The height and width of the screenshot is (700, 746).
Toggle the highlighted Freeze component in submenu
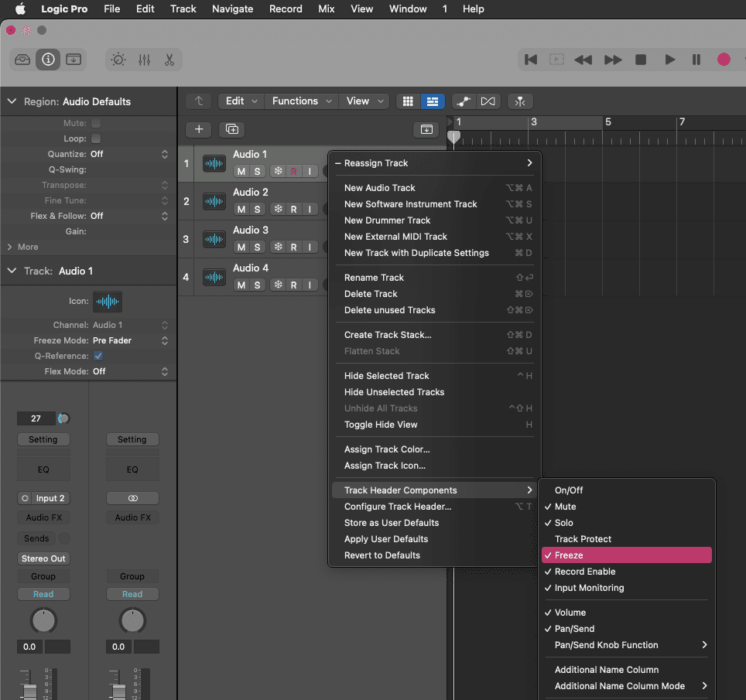click(x=627, y=555)
